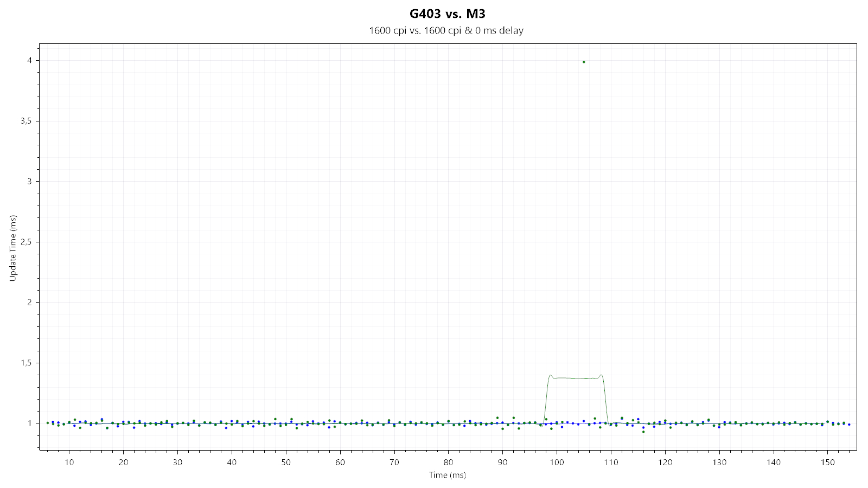The image size is (868, 488).
Task: Click x-axis tick label "70"
Action: pos(394,462)
